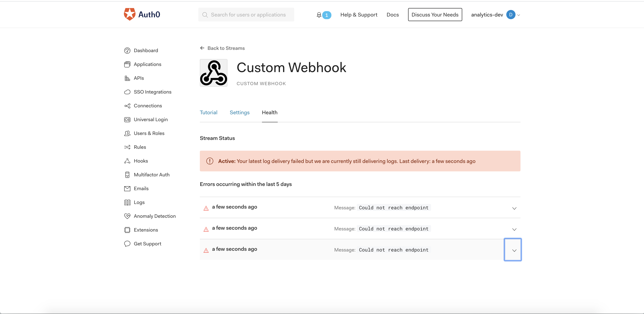This screenshot has width=644, height=314.
Task: Expand the first error row chevron
Action: [x=514, y=208]
